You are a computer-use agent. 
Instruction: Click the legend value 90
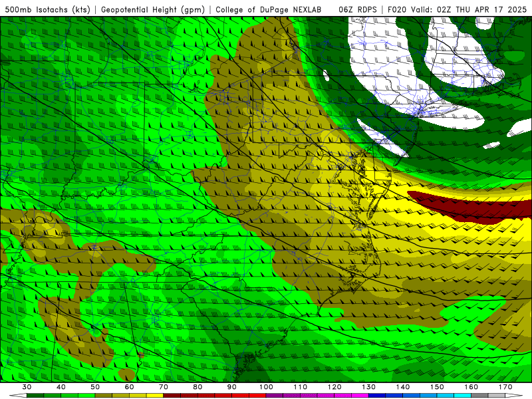point(231,387)
